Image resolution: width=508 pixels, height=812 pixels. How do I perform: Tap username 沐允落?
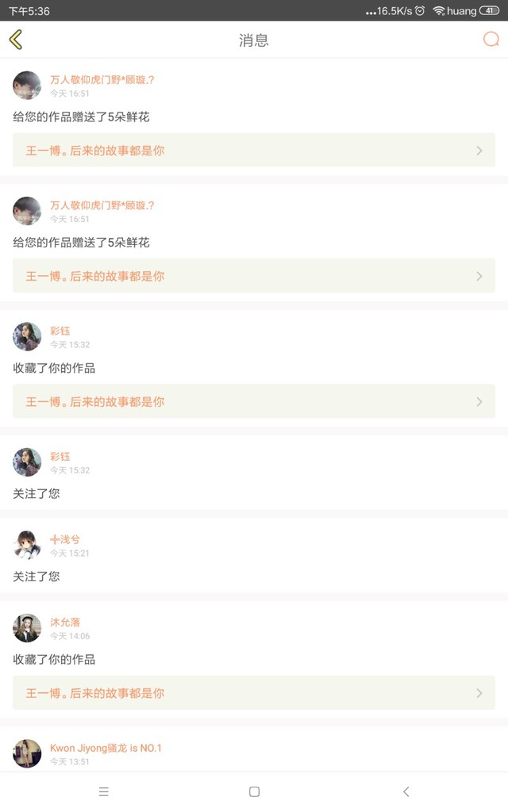[x=65, y=622]
